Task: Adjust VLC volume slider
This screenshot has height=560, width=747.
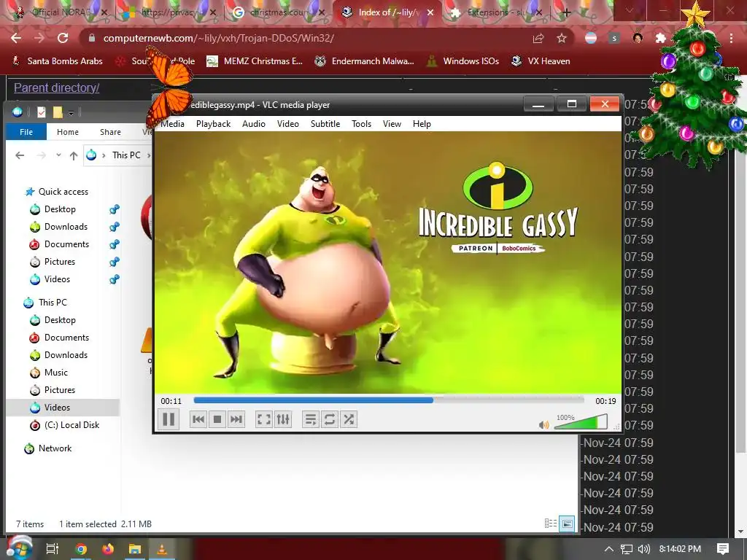Action: pos(581,422)
